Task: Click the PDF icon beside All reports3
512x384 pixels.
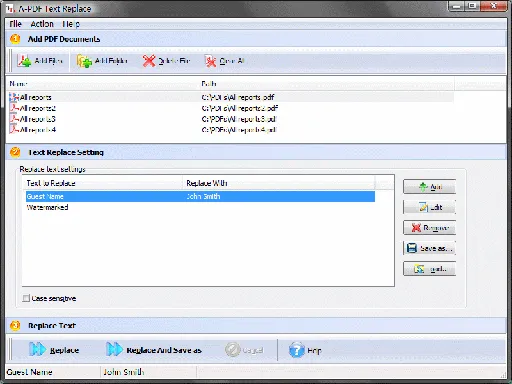Action: pos(14,118)
